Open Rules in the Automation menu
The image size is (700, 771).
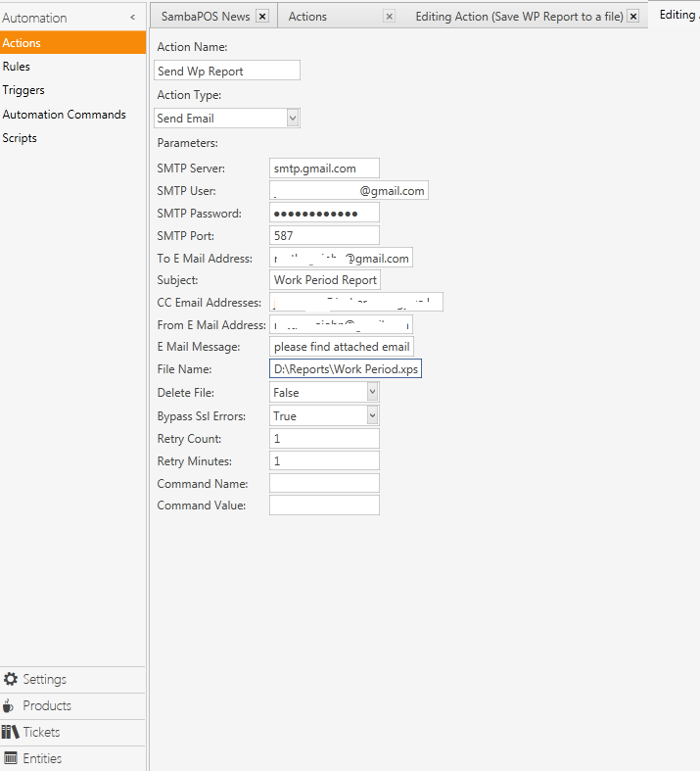tap(17, 67)
